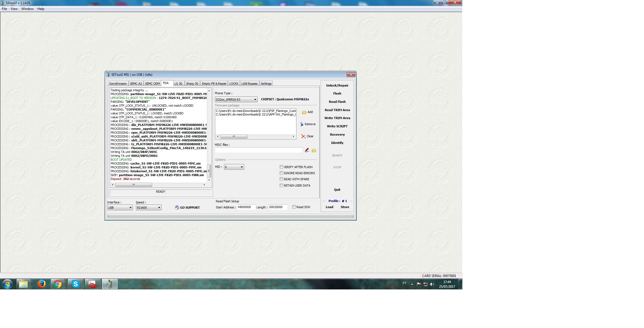Toggle the Read SSW checkbox

(294, 207)
